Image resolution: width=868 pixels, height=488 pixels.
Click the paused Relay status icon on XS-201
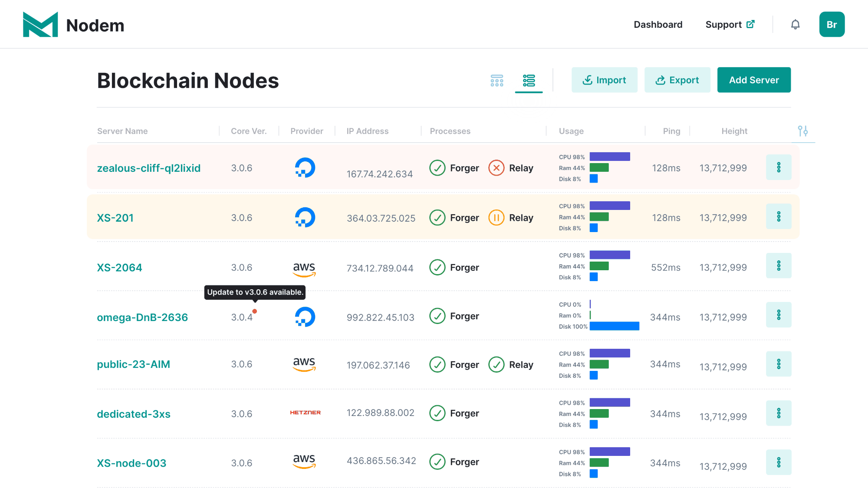tap(496, 217)
